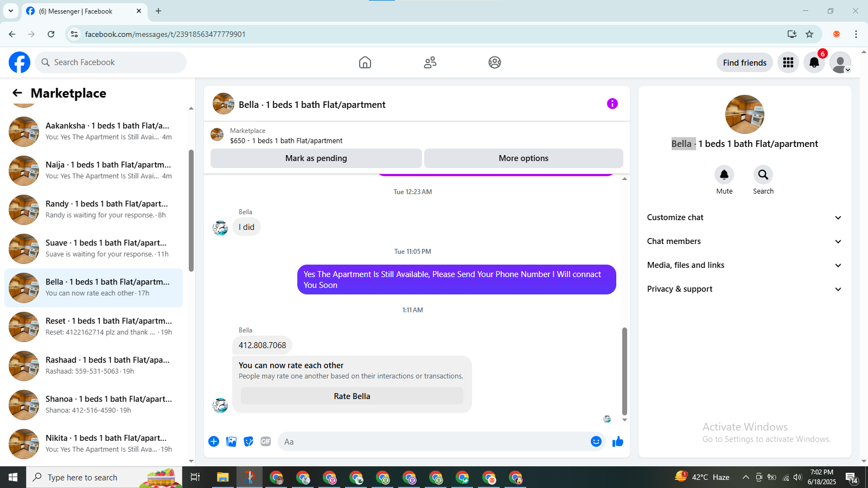Open Rashaad conversation in the list
Viewport: 868px width, 488px height.
tap(93, 366)
